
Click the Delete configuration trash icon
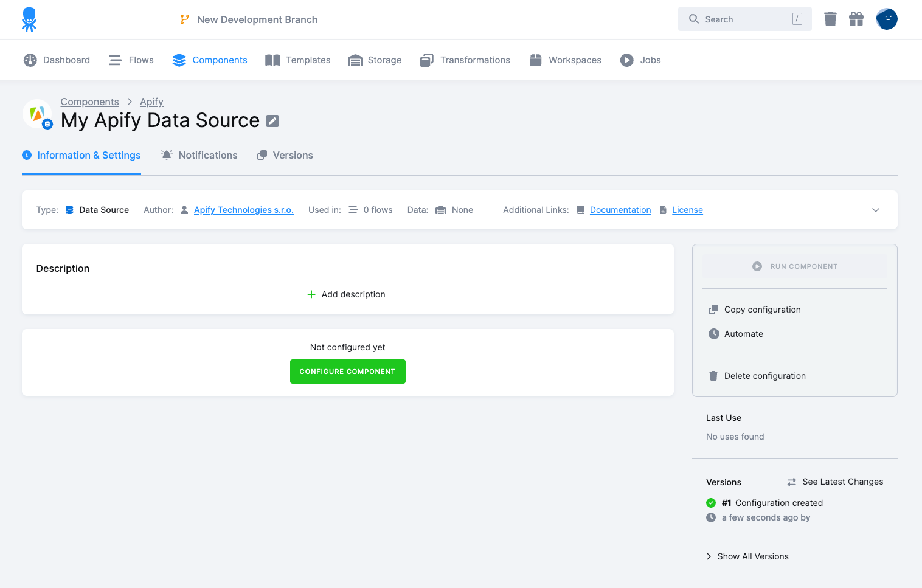click(713, 375)
